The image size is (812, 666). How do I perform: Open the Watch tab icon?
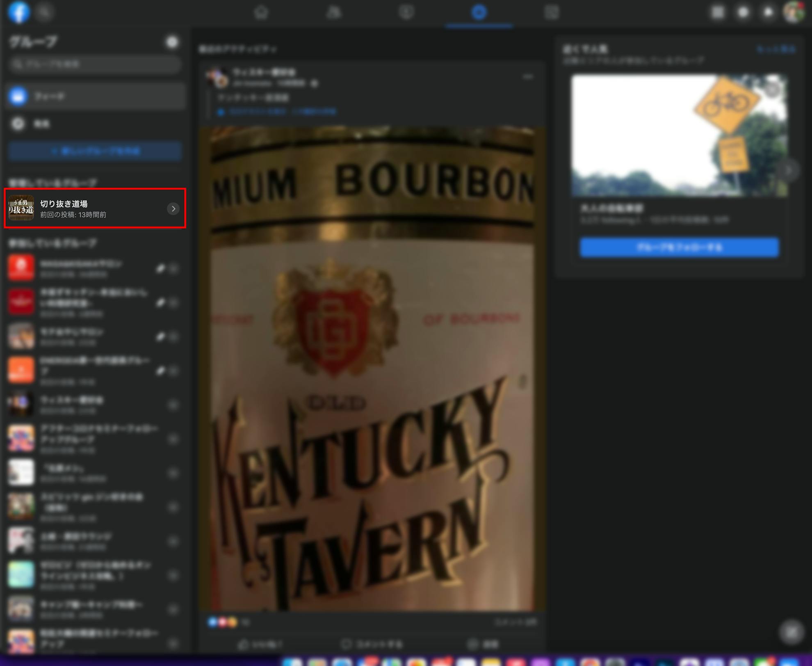(406, 12)
